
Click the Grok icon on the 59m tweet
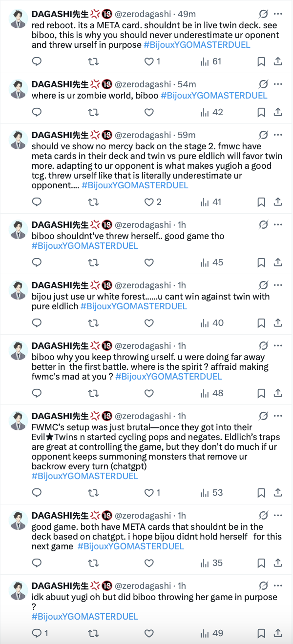point(263,135)
